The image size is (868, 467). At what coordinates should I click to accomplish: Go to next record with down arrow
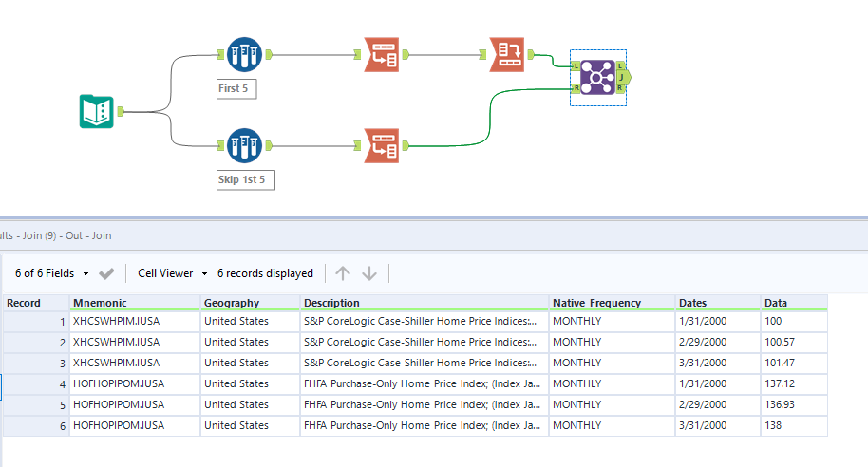(369, 273)
